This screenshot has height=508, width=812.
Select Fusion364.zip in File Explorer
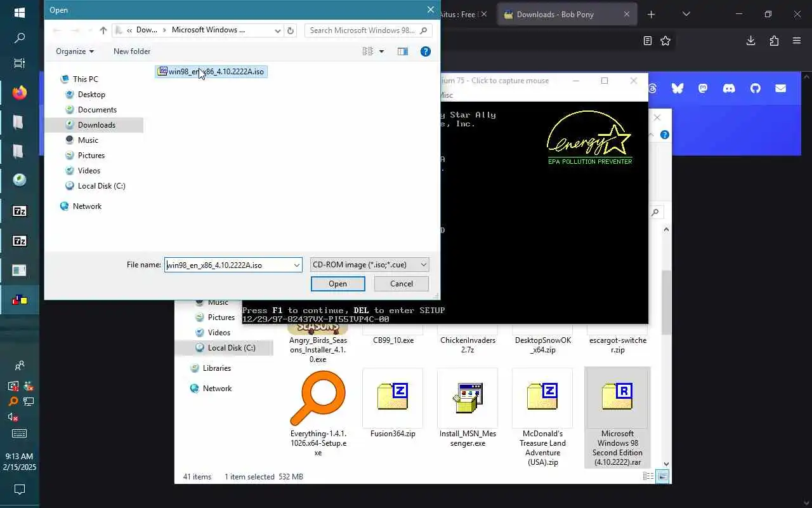[393, 404]
